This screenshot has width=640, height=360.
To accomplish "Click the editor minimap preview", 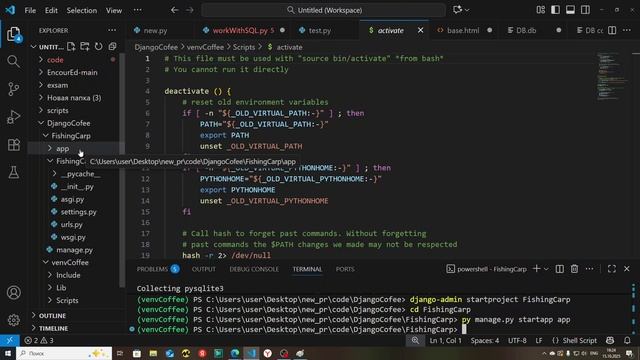I will pos(611,76).
